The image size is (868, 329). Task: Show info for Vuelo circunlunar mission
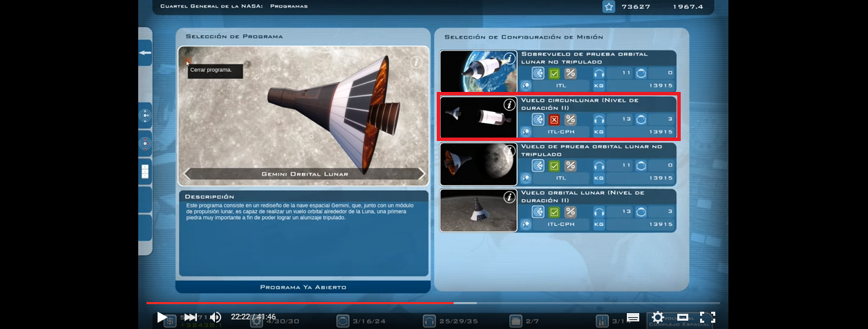click(x=509, y=105)
